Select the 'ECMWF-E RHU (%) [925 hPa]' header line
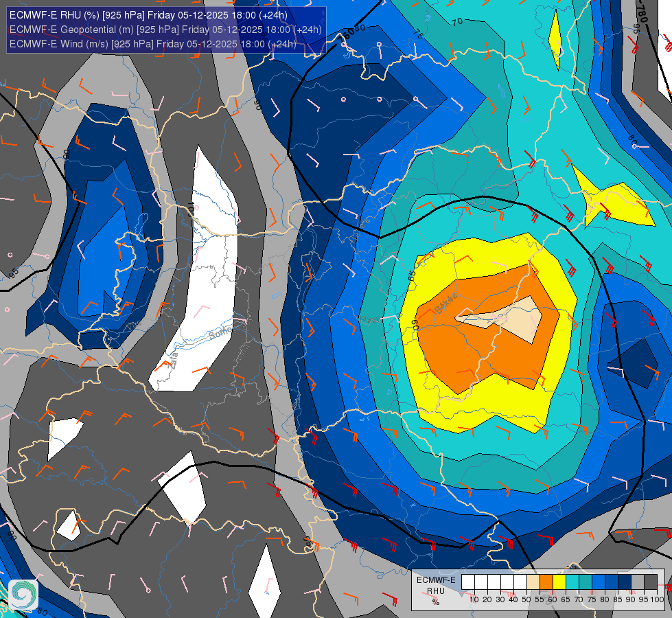Viewport: 672px width, 618px height. click(x=148, y=15)
